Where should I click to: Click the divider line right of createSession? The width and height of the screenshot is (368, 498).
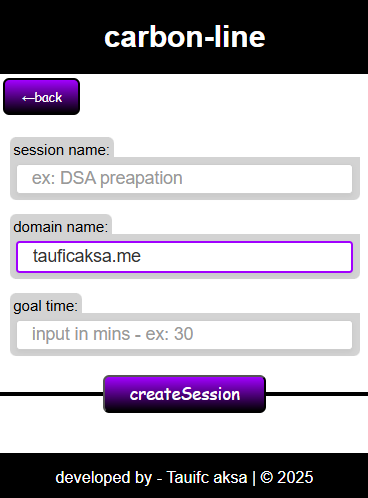coord(317,394)
